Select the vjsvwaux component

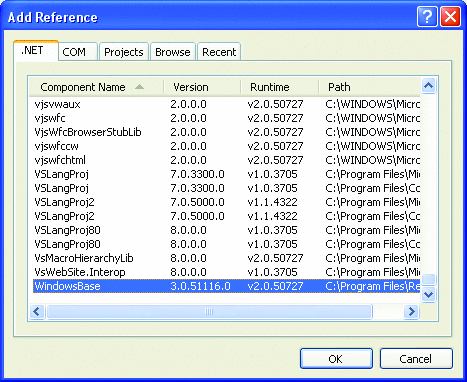point(57,104)
